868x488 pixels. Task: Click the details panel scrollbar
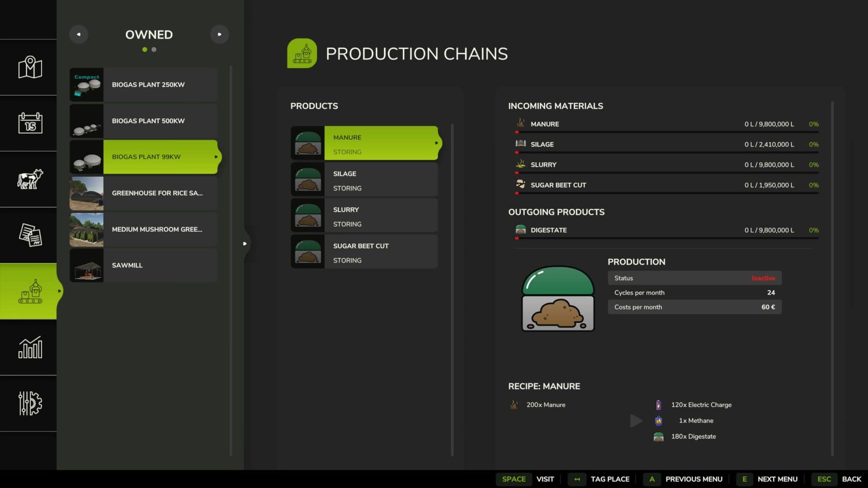click(832, 279)
